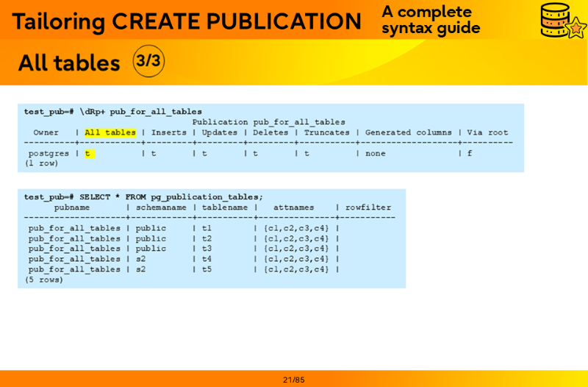Viewport: 588px width, 387px height.
Task: Click the 'attnames' column header
Action: click(x=294, y=207)
